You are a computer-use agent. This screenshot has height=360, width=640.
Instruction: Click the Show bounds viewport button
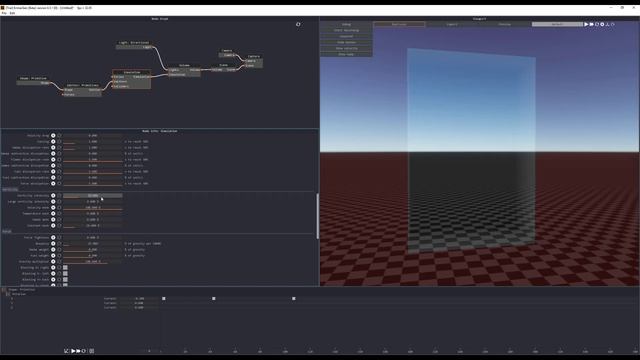pyautogui.click(x=346, y=42)
